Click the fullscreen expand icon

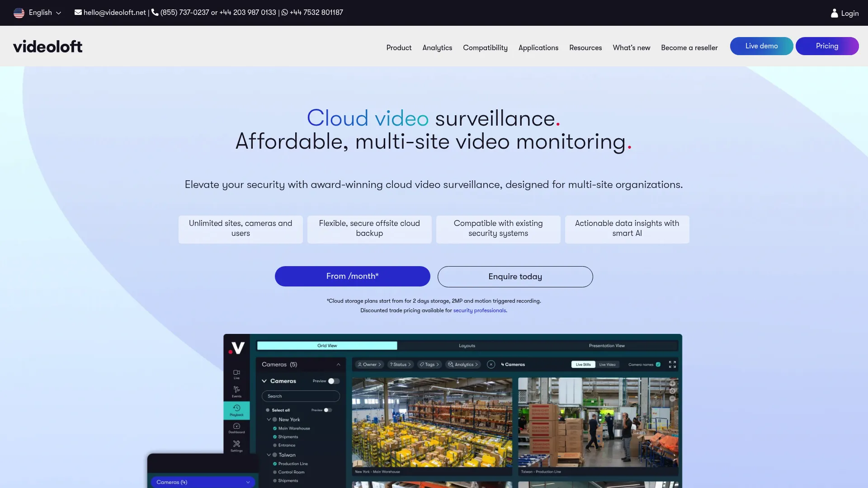(x=672, y=365)
